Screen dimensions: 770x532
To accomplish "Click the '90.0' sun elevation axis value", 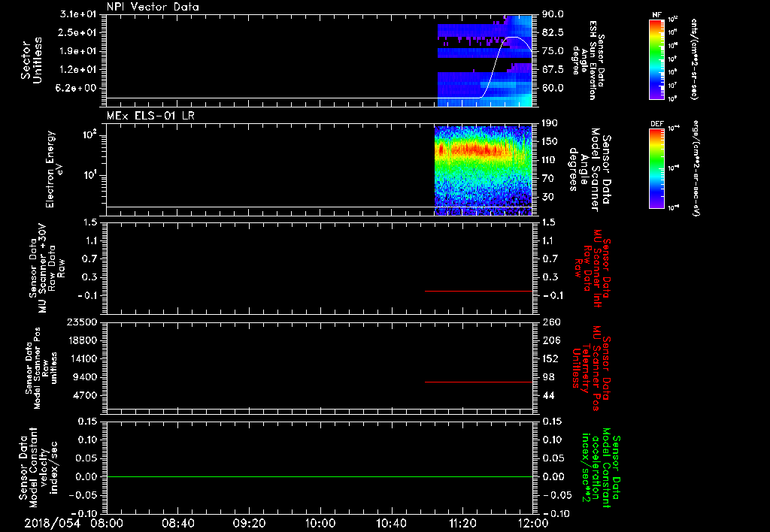I will click(x=553, y=14).
